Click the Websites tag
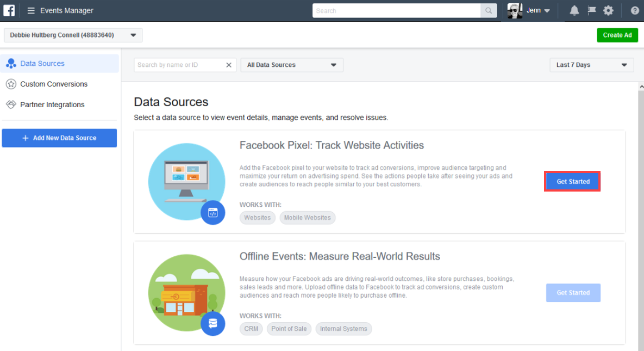Image resolution: width=644 pixels, height=351 pixels. [258, 218]
